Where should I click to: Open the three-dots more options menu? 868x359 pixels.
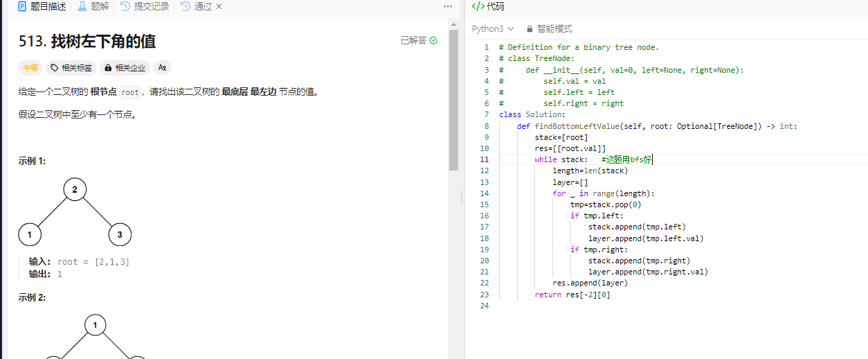(448, 6)
